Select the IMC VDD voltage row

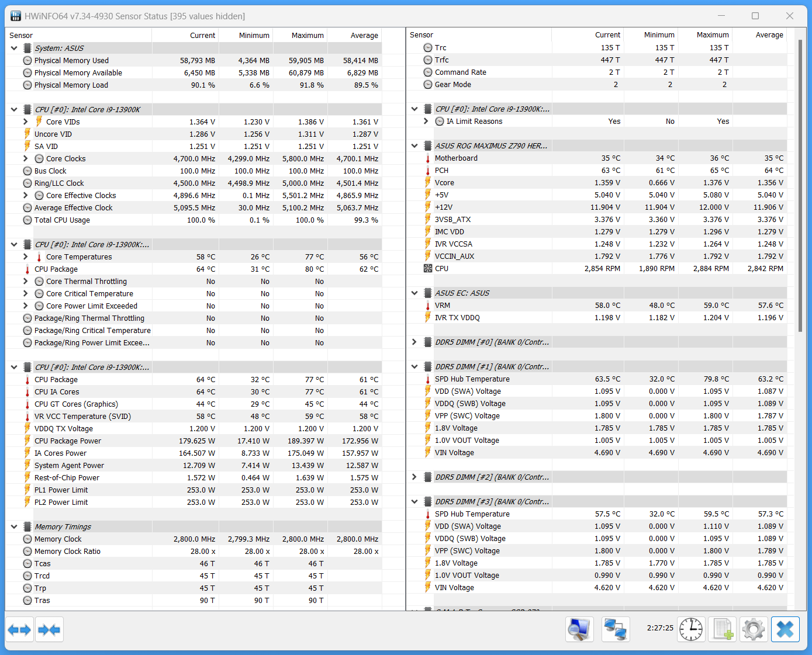click(x=596, y=232)
